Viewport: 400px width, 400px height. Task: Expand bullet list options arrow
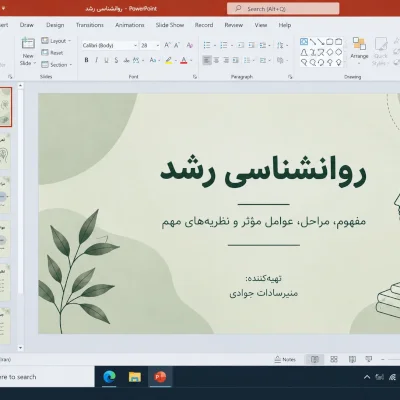[x=215, y=45]
